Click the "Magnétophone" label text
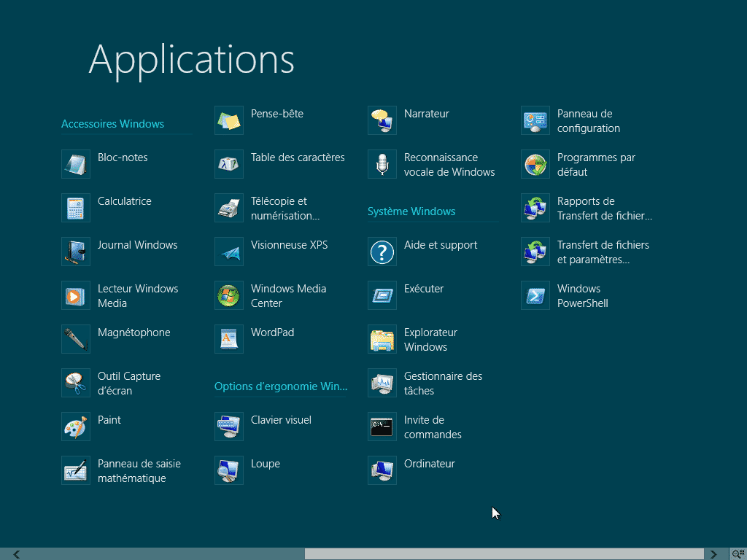 click(x=134, y=332)
